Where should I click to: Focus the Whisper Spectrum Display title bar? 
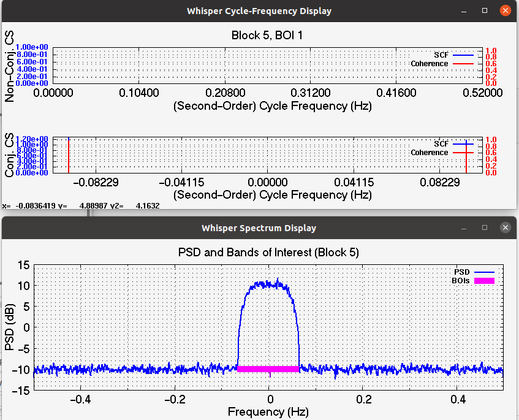tap(259, 227)
